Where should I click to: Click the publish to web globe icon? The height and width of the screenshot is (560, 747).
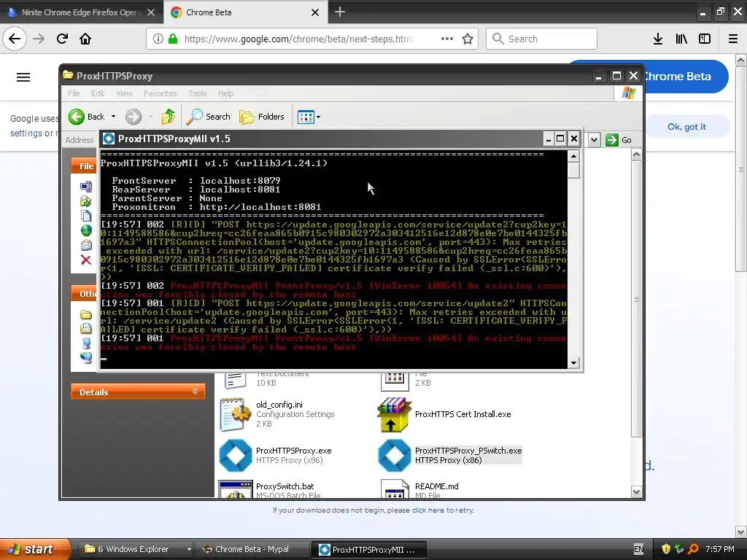86,230
